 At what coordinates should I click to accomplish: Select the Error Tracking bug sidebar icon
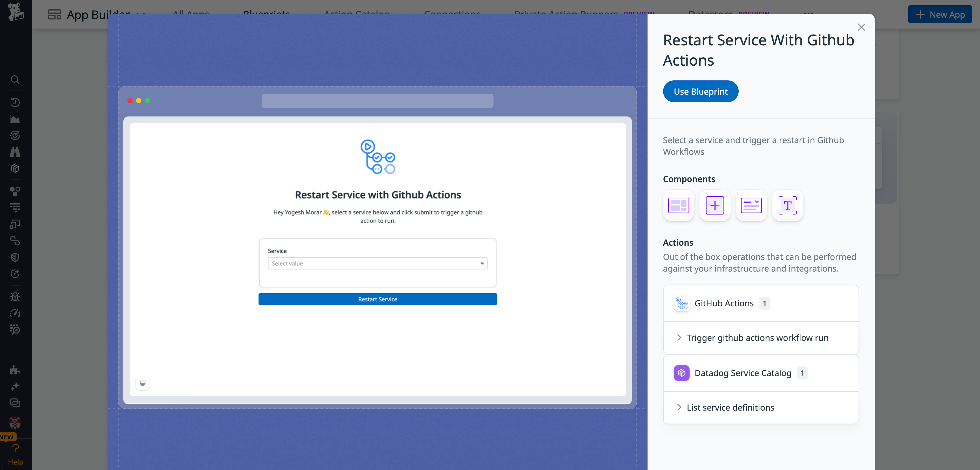(x=15, y=296)
